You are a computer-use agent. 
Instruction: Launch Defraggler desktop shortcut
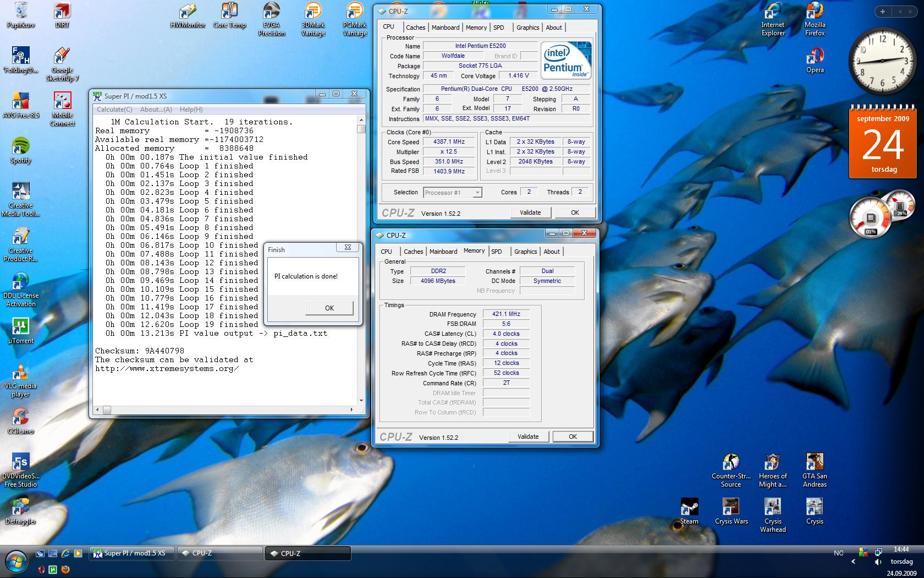coord(21,511)
